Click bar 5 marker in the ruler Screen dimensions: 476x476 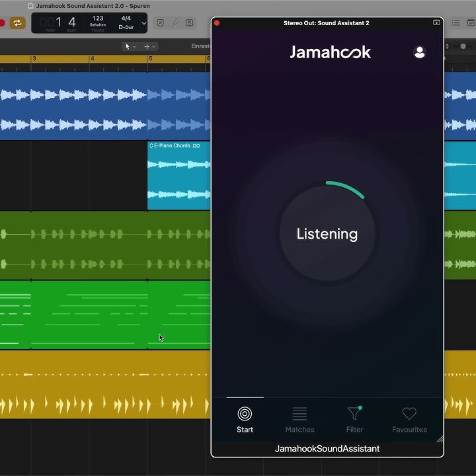(x=151, y=58)
